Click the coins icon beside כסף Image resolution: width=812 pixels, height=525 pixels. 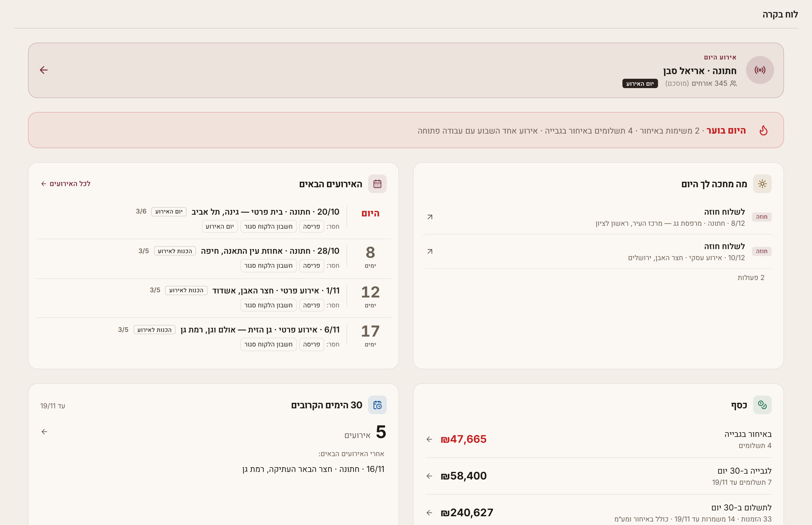(x=762, y=405)
